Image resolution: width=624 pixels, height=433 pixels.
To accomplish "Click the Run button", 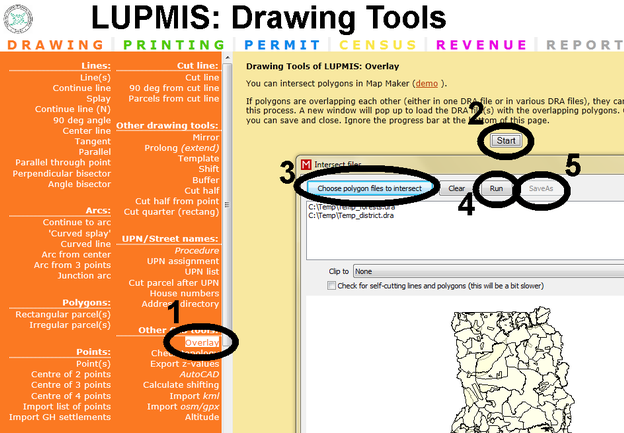I will tap(496, 188).
